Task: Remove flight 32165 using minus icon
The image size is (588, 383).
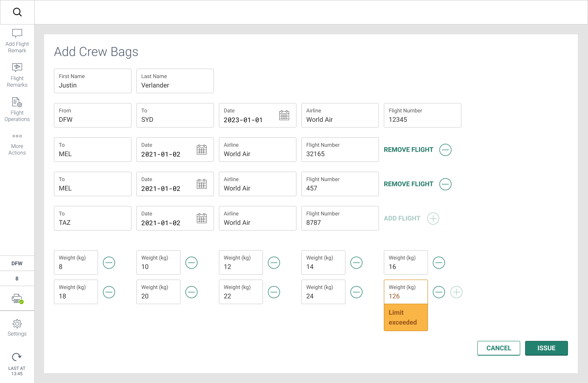Action: pyautogui.click(x=445, y=150)
